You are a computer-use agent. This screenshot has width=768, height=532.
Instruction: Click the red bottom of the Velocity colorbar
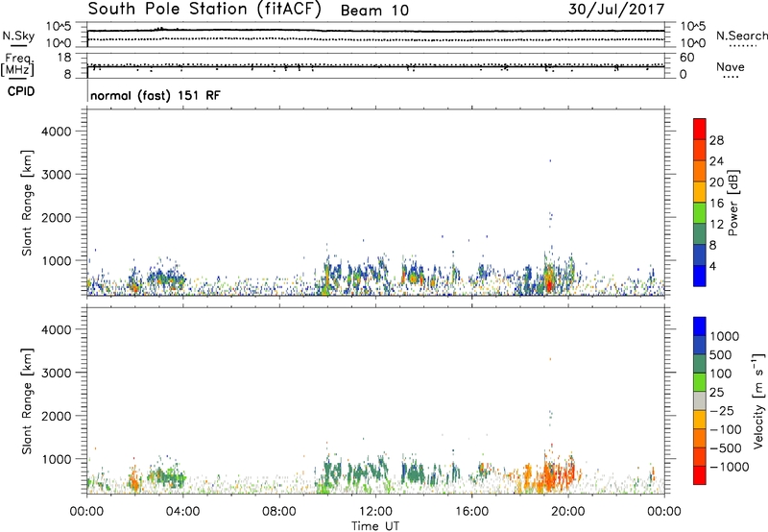coord(700,475)
